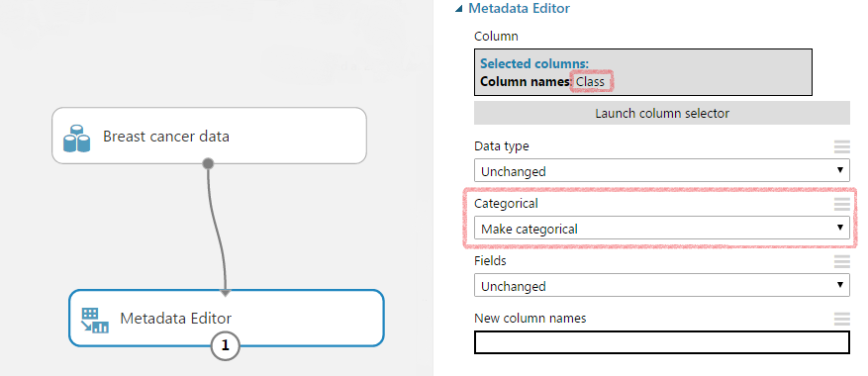The height and width of the screenshot is (376, 868).
Task: Collapse the Metadata Editor properties section
Action: tap(458, 9)
